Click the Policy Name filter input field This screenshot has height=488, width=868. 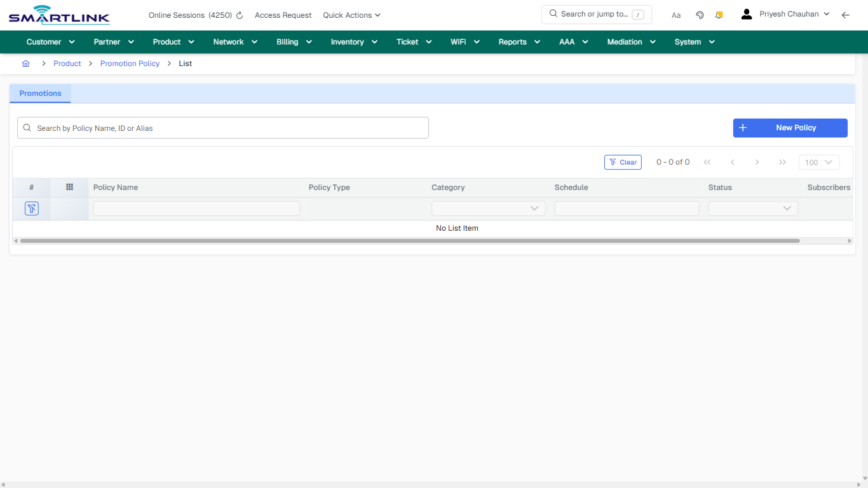tap(196, 208)
